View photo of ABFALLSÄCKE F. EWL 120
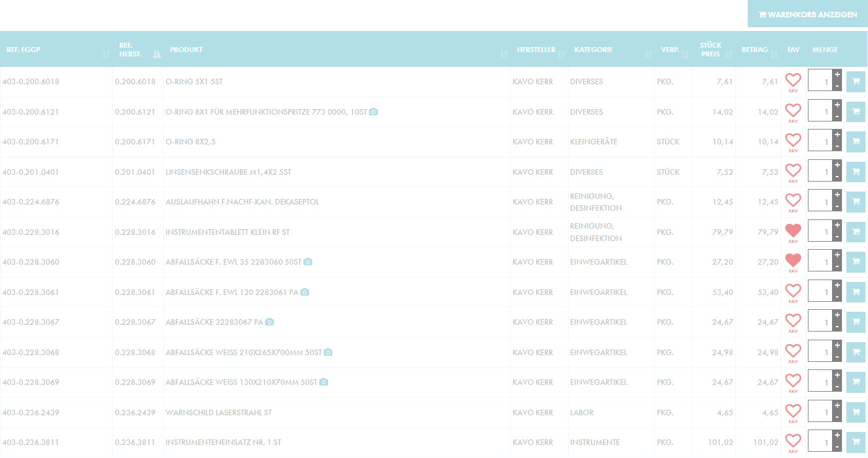Screen dimensions: 868x458 pyautogui.click(x=304, y=292)
